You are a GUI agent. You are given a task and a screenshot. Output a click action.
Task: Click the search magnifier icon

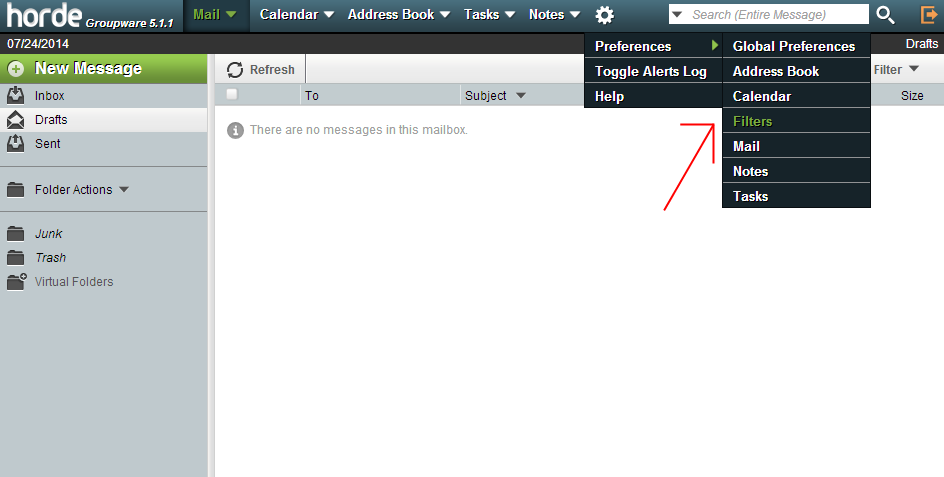click(885, 15)
